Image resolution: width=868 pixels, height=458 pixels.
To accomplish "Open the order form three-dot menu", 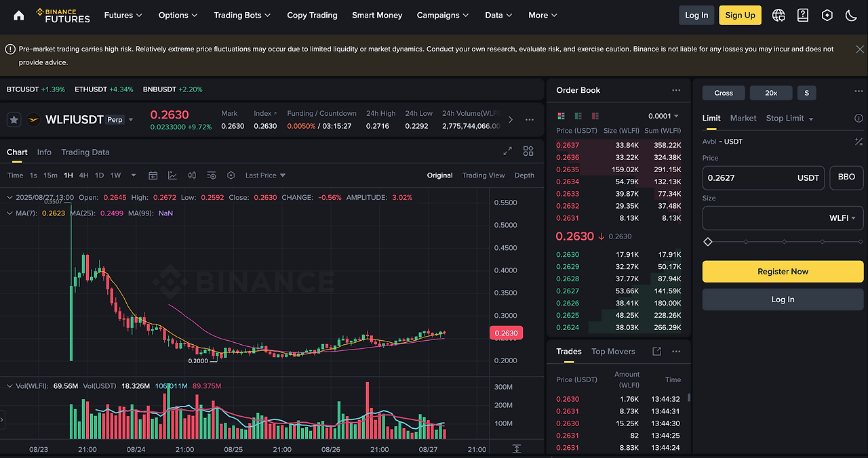I will pyautogui.click(x=859, y=92).
